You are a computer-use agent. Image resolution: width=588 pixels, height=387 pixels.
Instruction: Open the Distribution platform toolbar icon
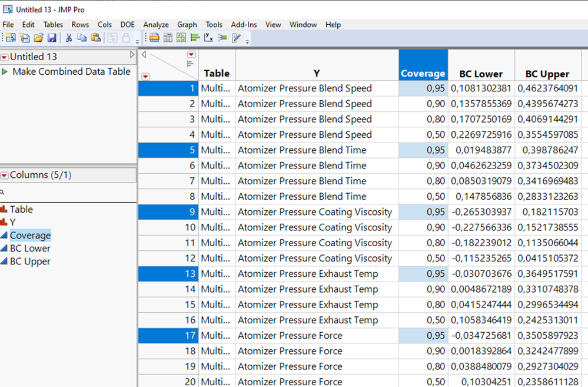click(195, 38)
